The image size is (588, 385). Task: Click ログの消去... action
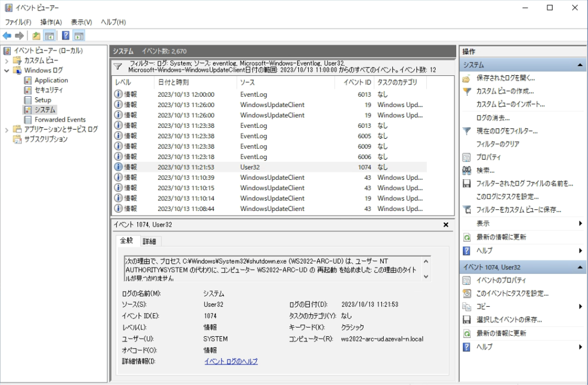tap(493, 118)
